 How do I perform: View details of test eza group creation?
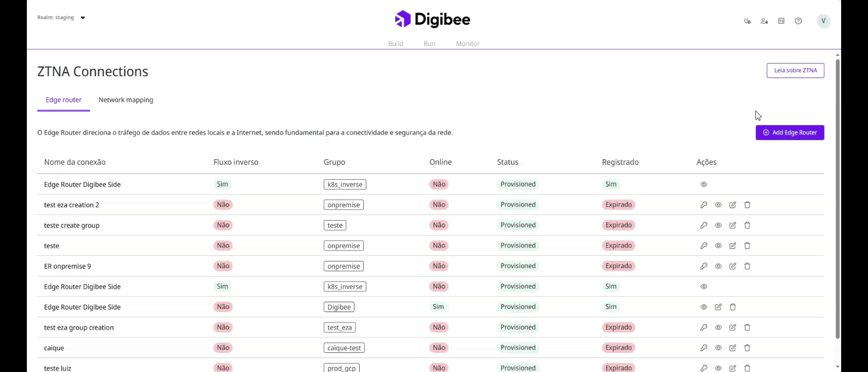tap(718, 328)
